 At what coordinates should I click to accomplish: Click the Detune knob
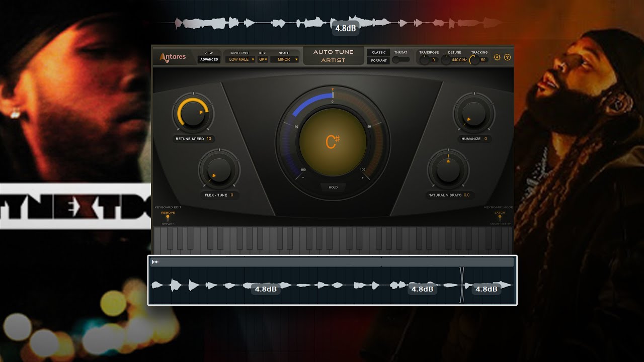(x=446, y=60)
